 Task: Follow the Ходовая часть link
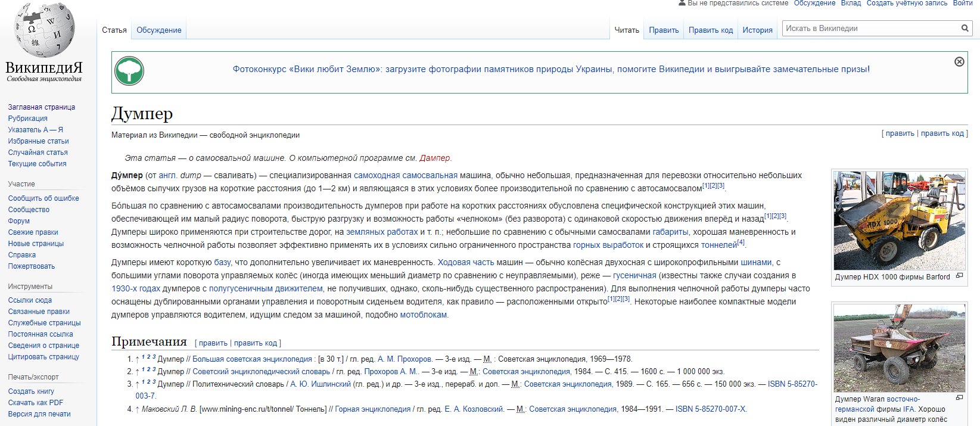click(x=466, y=262)
